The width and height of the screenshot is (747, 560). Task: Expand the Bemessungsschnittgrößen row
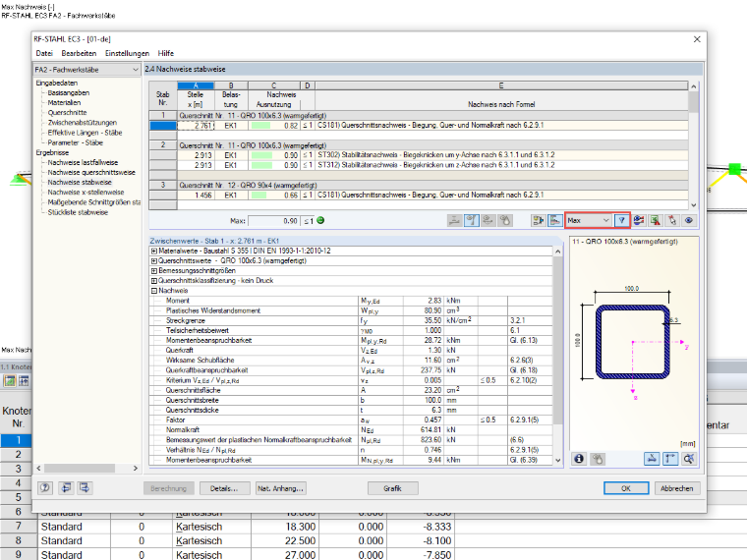154,271
